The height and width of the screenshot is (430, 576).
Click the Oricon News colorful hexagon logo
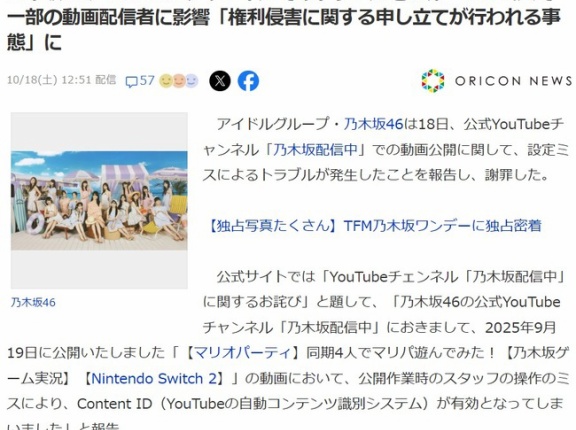click(433, 81)
